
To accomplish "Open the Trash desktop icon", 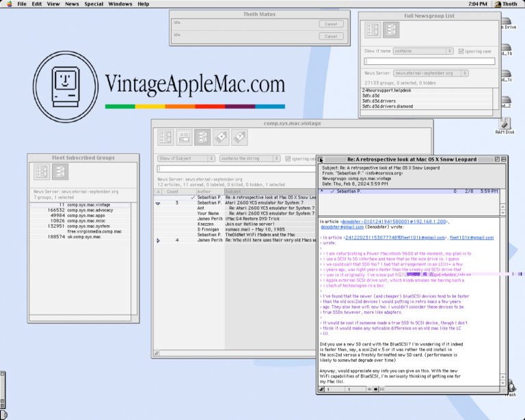I will (x=511, y=388).
